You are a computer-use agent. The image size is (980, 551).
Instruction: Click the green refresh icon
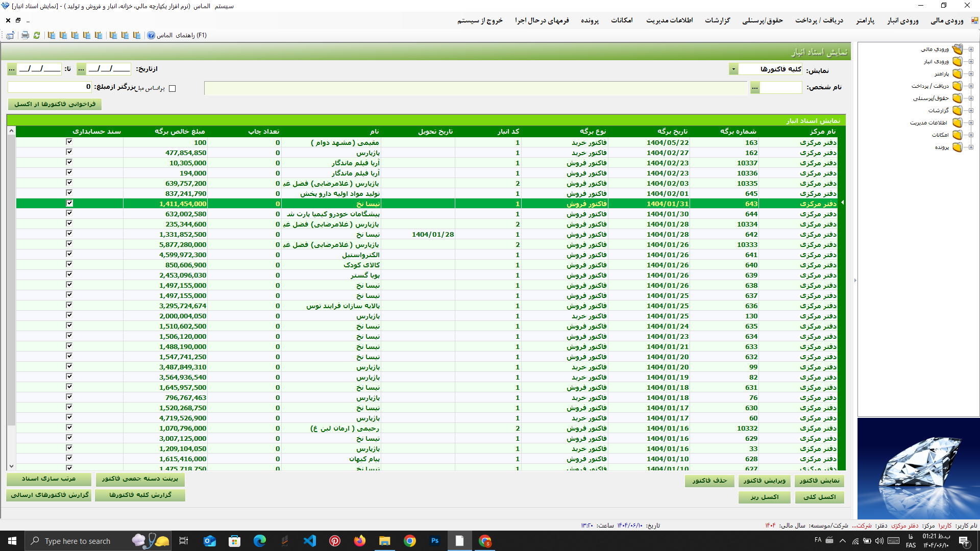[x=37, y=35]
